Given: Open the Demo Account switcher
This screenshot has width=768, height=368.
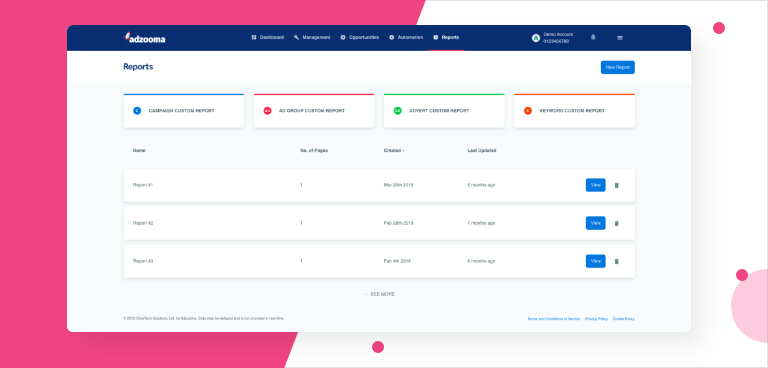Looking at the screenshot, I should pos(553,38).
